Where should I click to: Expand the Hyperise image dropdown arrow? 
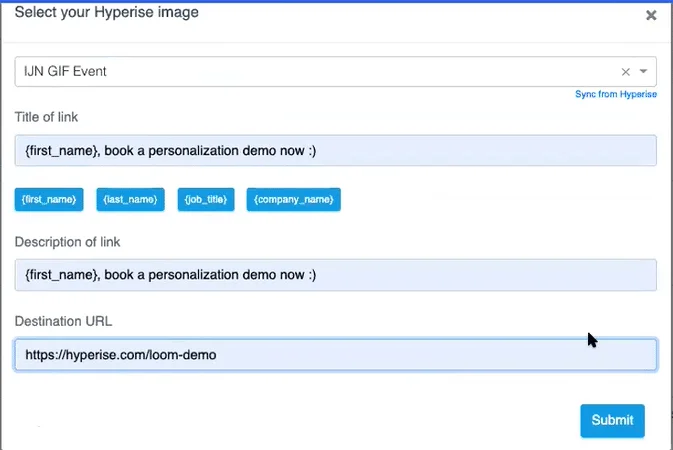click(643, 71)
